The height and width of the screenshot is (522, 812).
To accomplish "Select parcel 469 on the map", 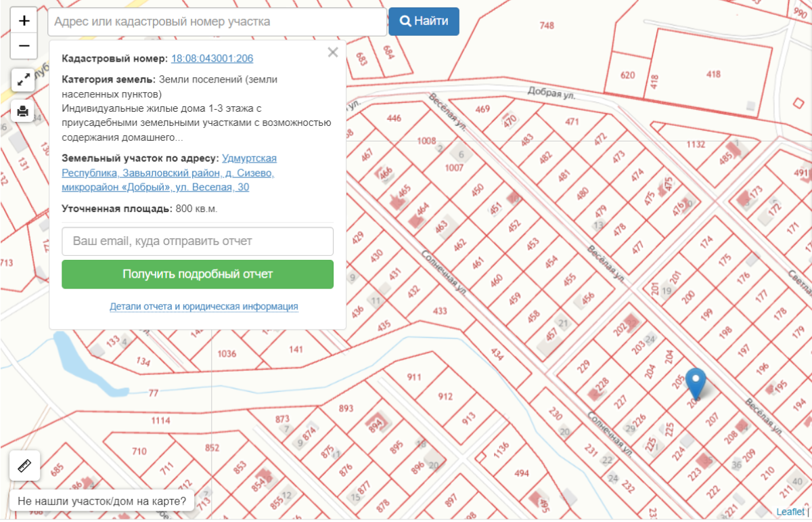I will click(482, 109).
